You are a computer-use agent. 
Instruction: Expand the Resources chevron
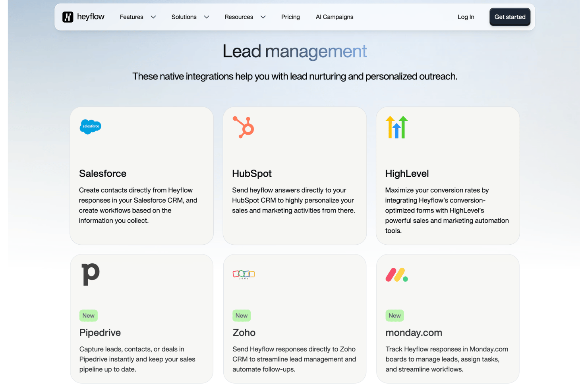point(263,17)
